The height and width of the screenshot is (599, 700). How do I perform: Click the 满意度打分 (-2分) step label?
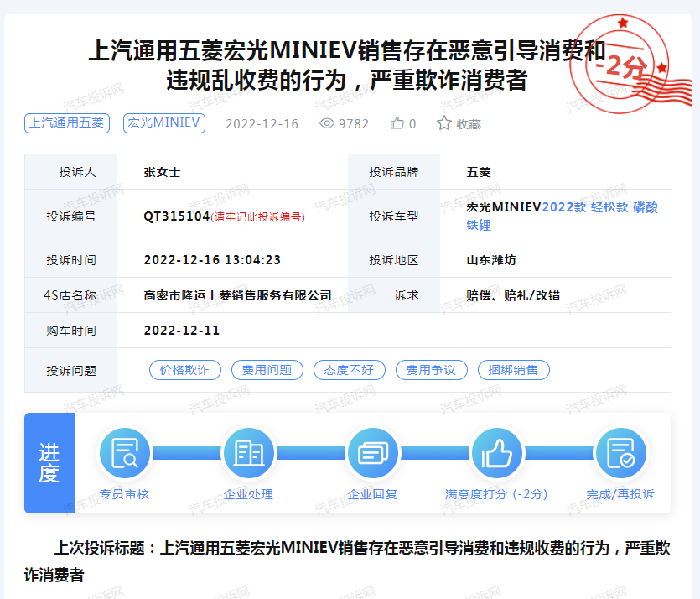[x=496, y=494]
